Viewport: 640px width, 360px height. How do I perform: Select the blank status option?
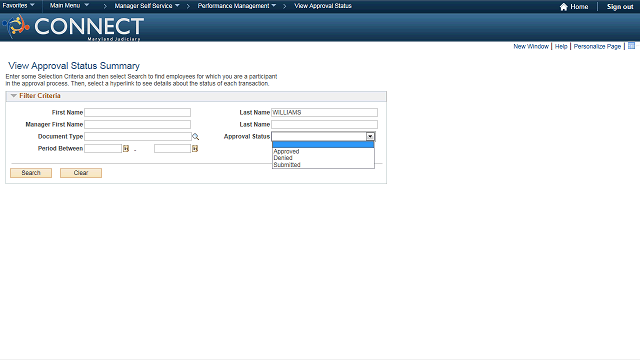(323, 144)
